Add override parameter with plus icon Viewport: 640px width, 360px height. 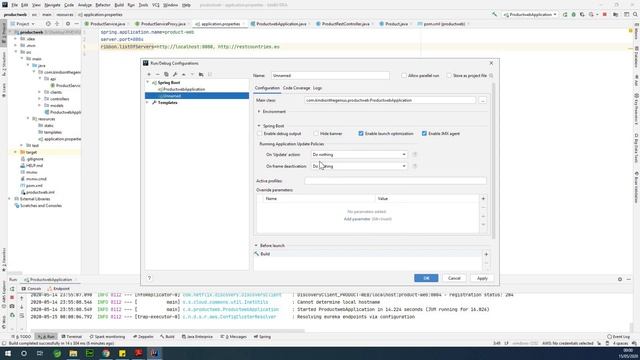[483, 199]
